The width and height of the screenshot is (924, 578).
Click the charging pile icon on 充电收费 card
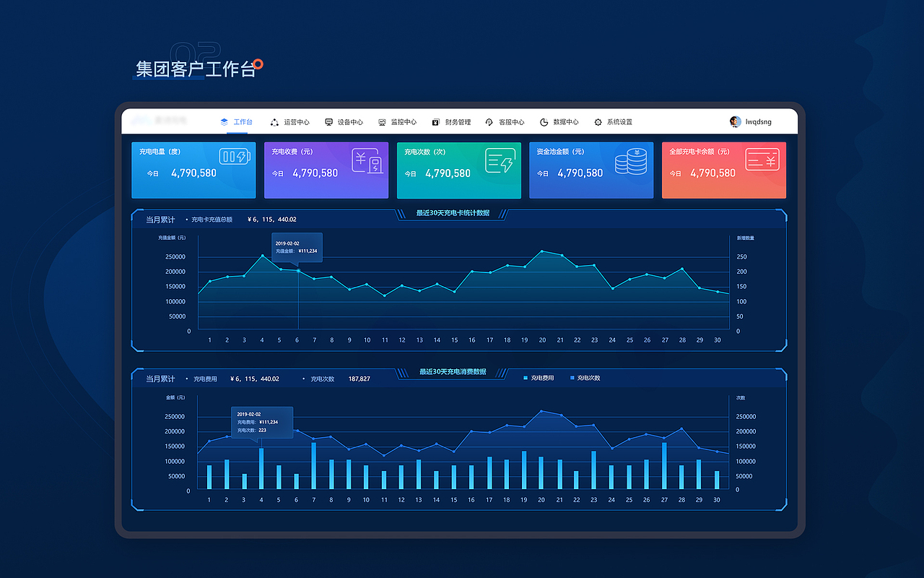[x=367, y=160]
